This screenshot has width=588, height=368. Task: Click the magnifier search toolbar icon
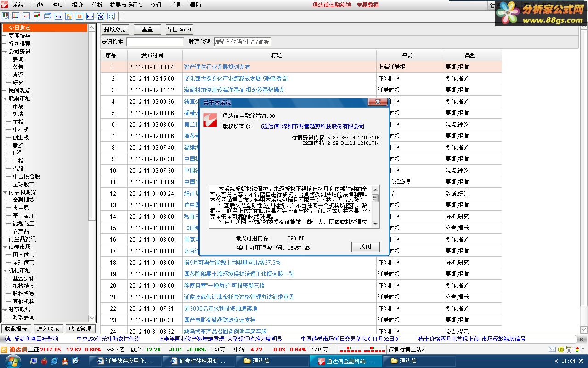111,16
